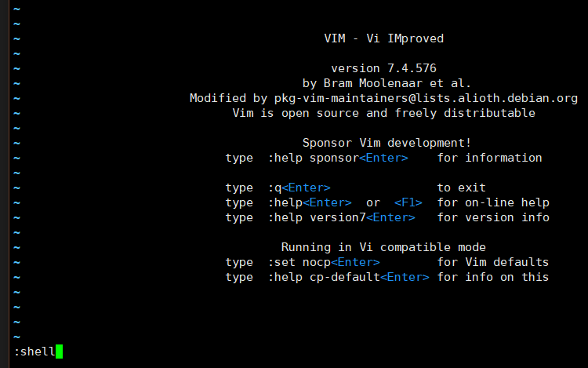This screenshot has width=588, height=368.
Task: Click the :set nocp command
Action: (x=299, y=262)
